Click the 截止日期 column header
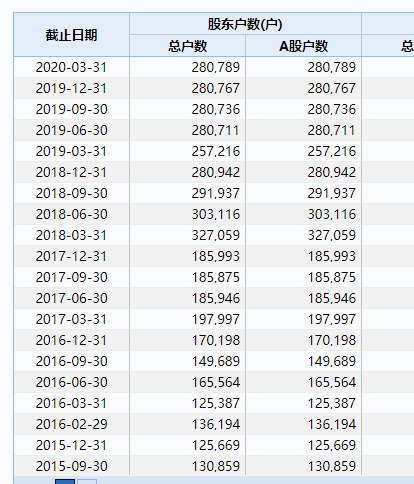The height and width of the screenshot is (484, 414). click(71, 35)
